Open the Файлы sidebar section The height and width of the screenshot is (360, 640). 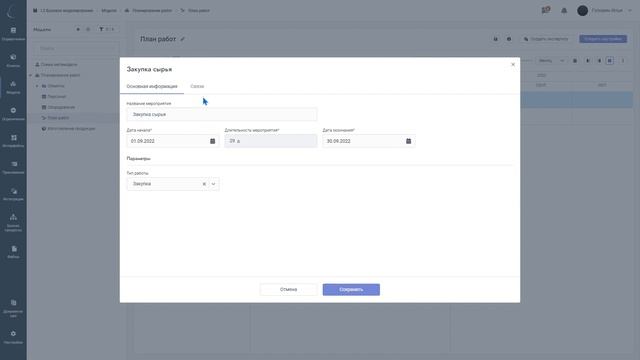click(13, 252)
